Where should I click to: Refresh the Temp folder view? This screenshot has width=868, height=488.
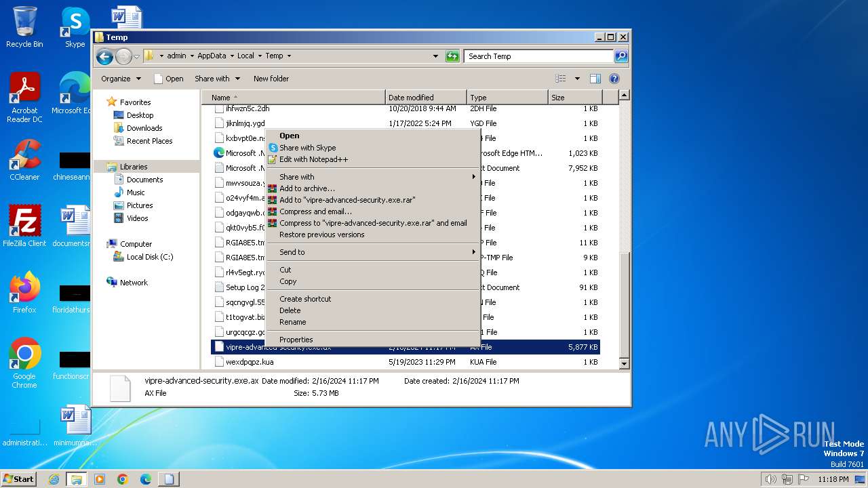(x=452, y=56)
